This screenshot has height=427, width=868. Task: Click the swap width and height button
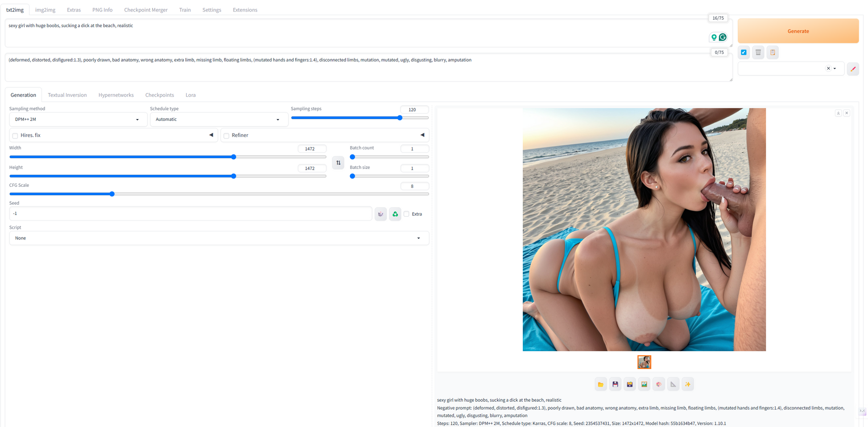[x=338, y=163]
